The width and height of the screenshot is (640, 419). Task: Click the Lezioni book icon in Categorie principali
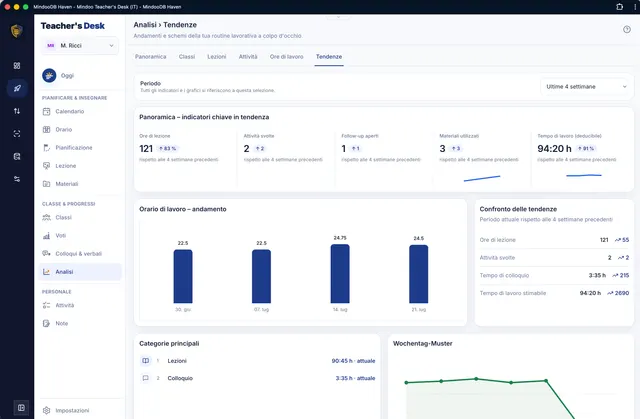[x=145, y=361]
